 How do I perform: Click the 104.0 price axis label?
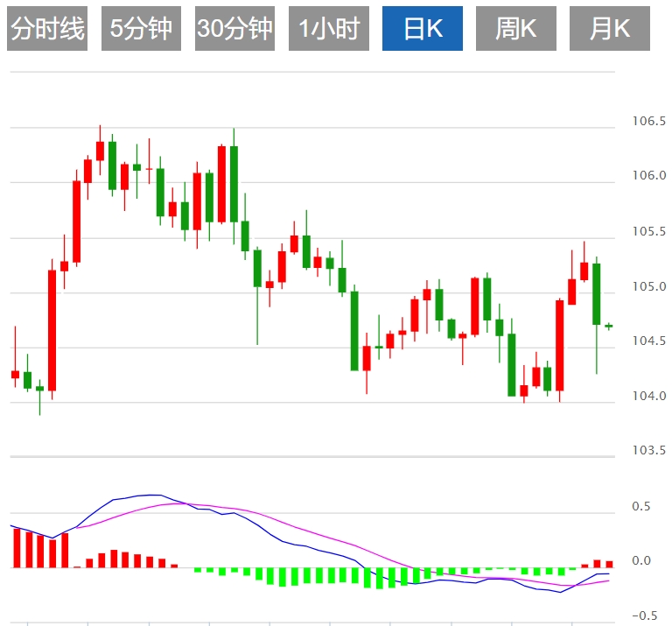(x=649, y=396)
